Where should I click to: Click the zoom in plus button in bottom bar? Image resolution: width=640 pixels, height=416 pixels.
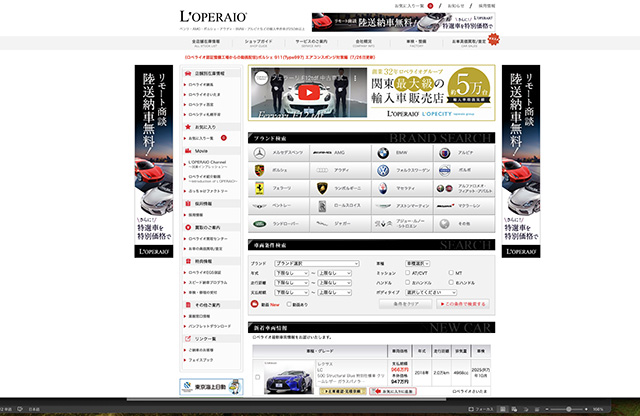click(x=587, y=409)
